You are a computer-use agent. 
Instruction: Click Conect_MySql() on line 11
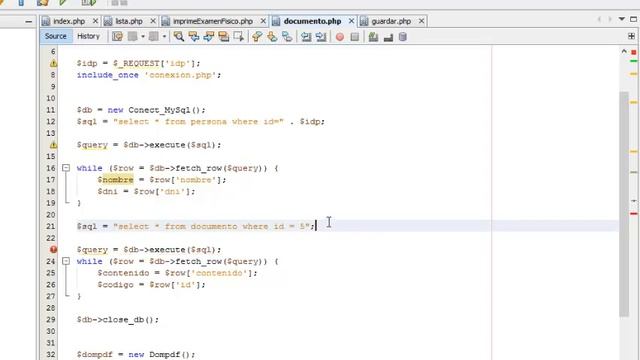164,110
